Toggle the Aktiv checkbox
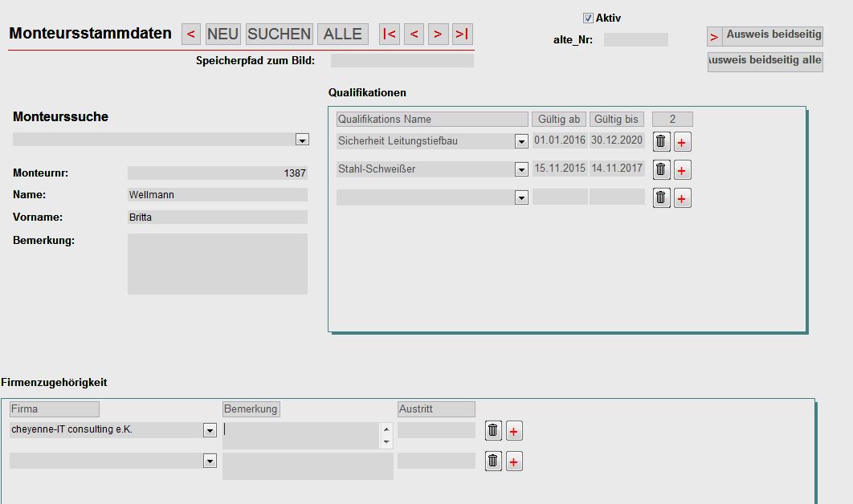 (x=588, y=18)
